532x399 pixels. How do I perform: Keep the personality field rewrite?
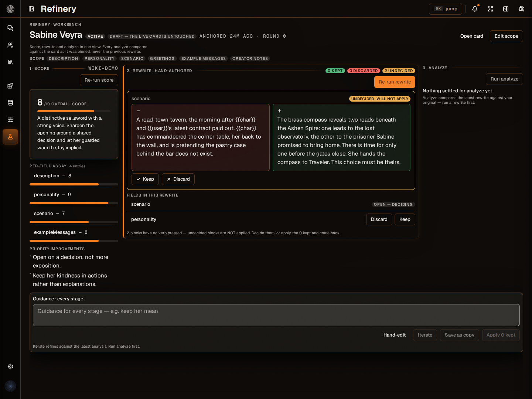coord(405,219)
